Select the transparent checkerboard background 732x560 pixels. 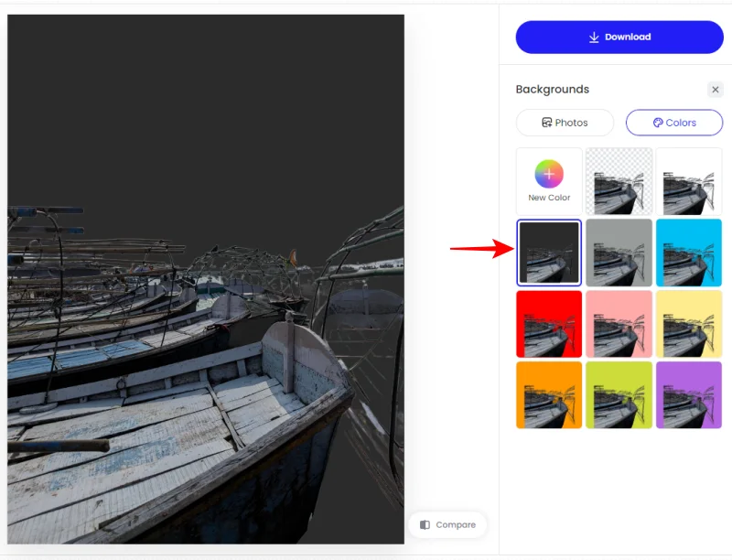click(x=619, y=181)
